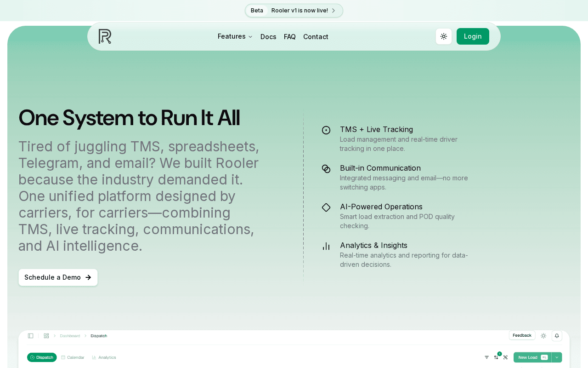Open the Docs page

[268, 37]
